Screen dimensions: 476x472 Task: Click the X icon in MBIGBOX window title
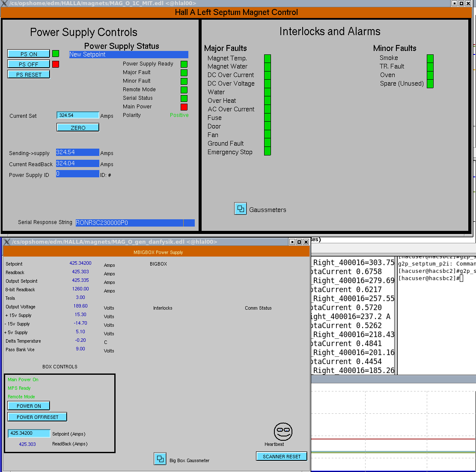pos(7,242)
